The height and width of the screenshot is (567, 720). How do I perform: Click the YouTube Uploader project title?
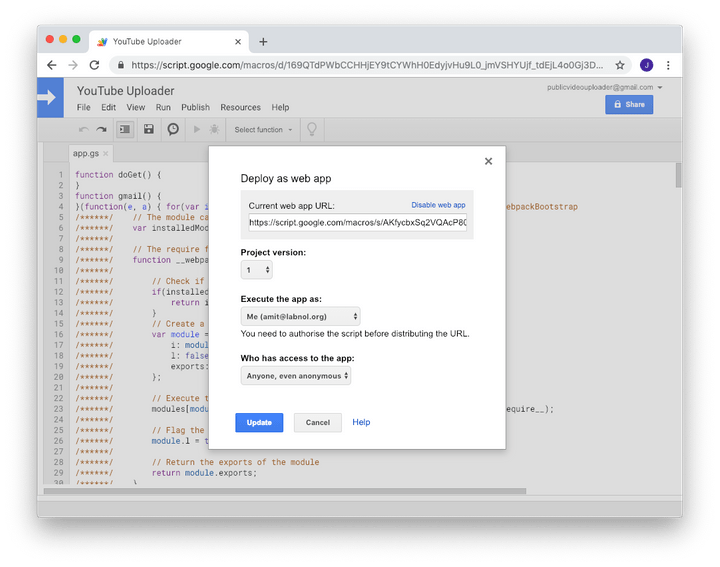[125, 91]
